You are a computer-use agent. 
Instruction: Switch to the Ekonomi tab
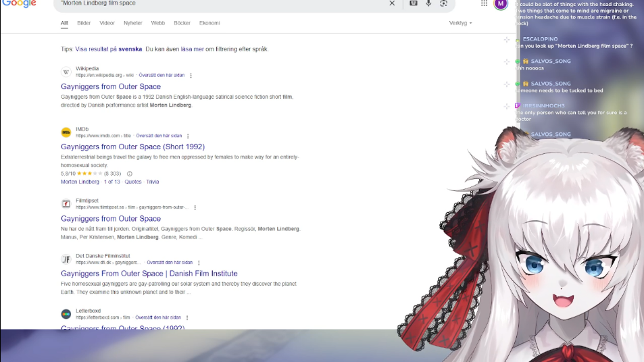click(209, 23)
